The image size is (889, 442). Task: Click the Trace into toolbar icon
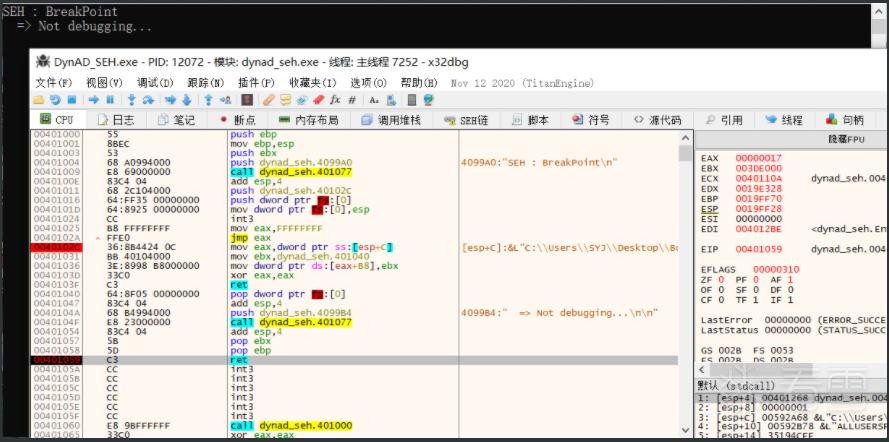pos(170,100)
